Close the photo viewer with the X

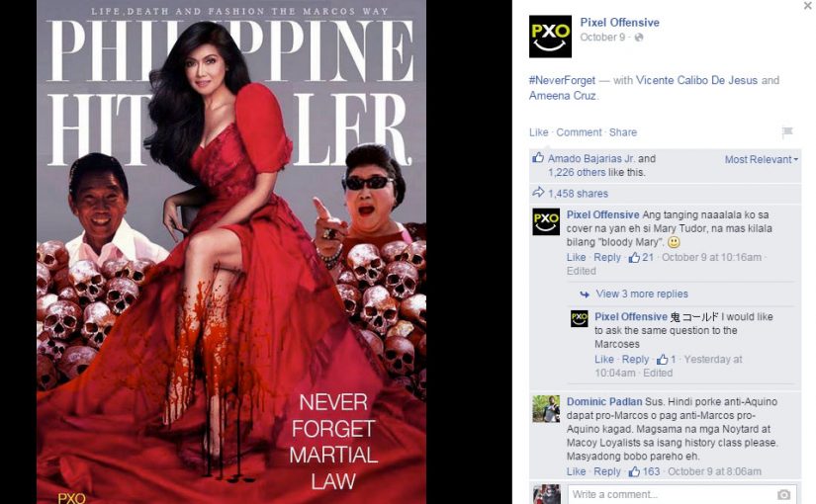[807, 6]
